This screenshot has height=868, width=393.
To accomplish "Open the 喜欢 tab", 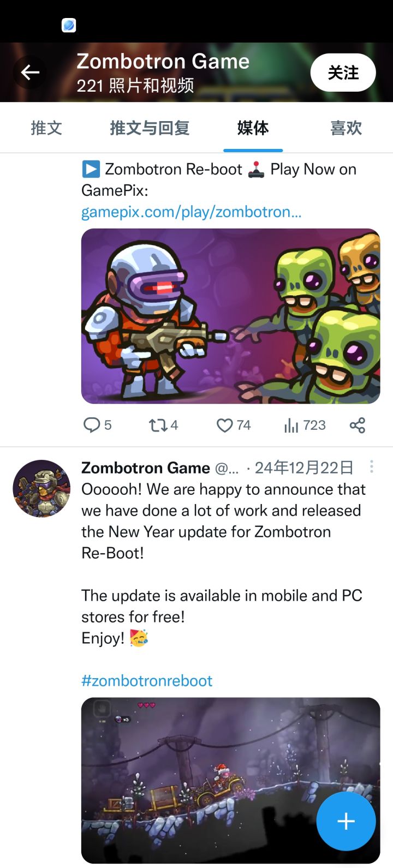I will [346, 128].
